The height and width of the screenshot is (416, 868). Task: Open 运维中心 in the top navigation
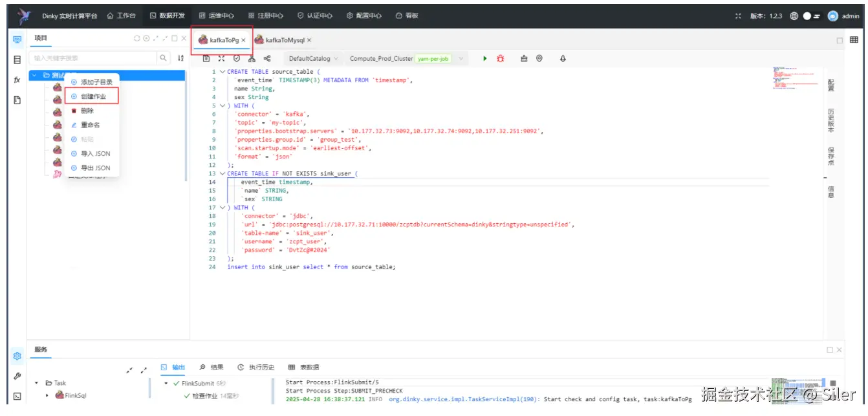point(216,16)
